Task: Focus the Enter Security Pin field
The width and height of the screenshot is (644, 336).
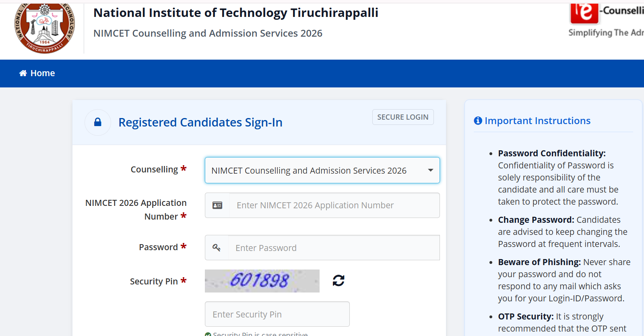Action: tap(277, 314)
